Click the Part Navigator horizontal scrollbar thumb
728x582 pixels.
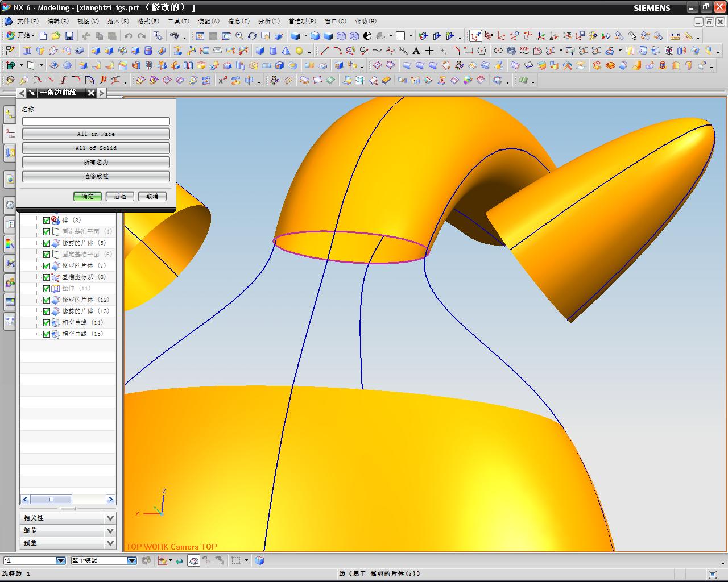pos(51,500)
